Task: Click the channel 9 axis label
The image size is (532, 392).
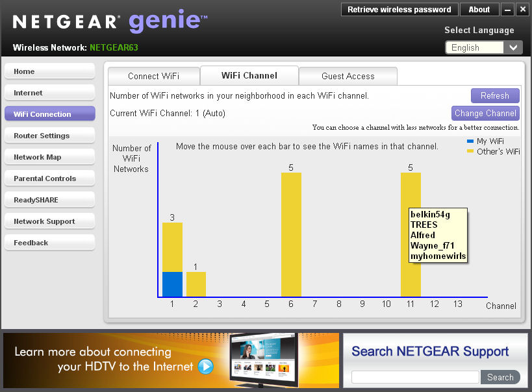Action: [362, 304]
